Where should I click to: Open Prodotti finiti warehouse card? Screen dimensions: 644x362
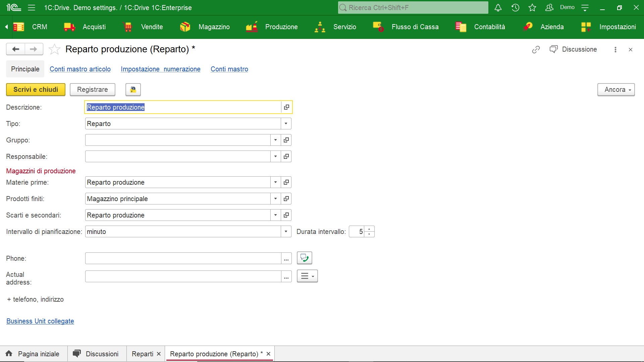[x=286, y=199]
